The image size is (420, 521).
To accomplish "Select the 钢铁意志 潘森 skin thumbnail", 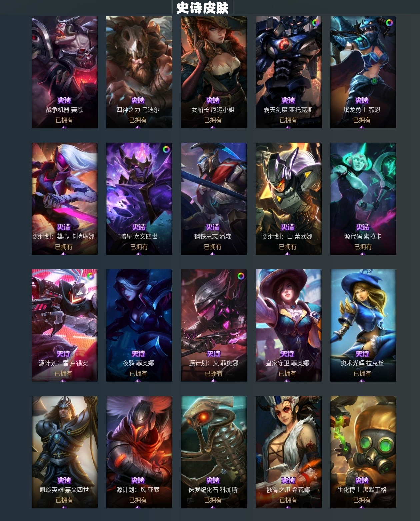I will (214, 199).
